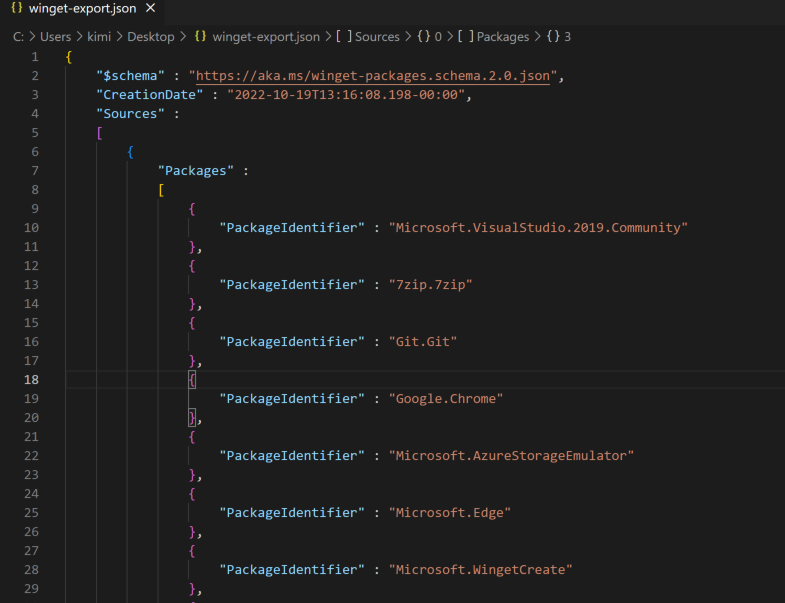This screenshot has height=603, width=785.
Task: Click the "Microsoft.Edge" value
Action: (450, 513)
